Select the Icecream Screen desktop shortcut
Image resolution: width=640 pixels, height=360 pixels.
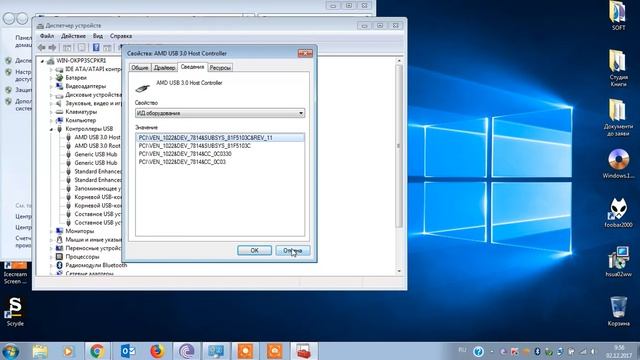click(15, 273)
